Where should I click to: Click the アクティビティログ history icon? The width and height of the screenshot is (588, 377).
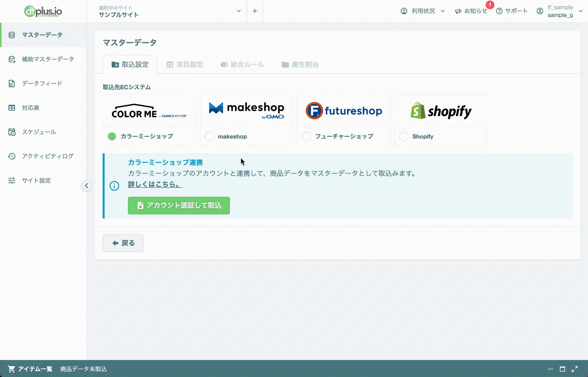(x=12, y=156)
